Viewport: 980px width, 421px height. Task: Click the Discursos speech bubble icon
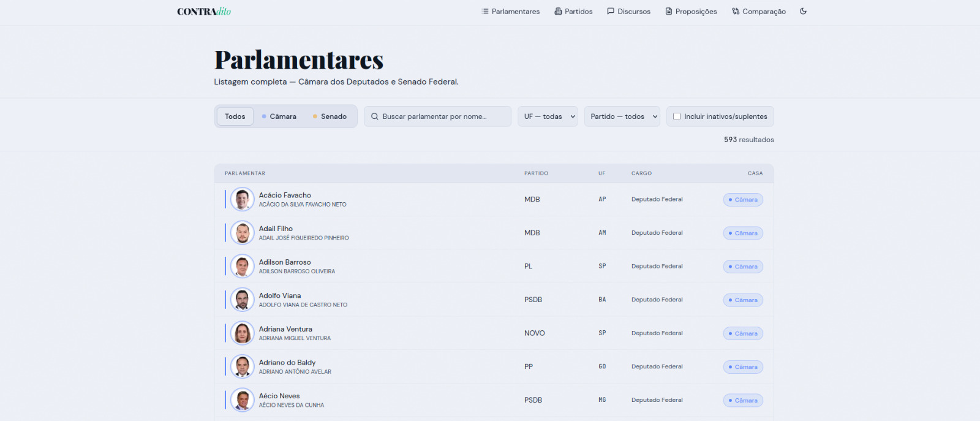point(611,12)
